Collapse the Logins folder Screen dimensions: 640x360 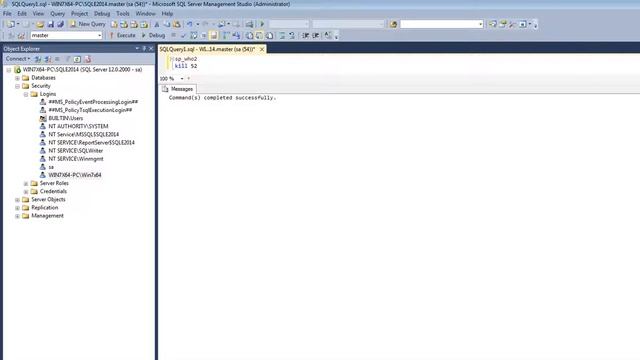pyautogui.click(x=26, y=94)
